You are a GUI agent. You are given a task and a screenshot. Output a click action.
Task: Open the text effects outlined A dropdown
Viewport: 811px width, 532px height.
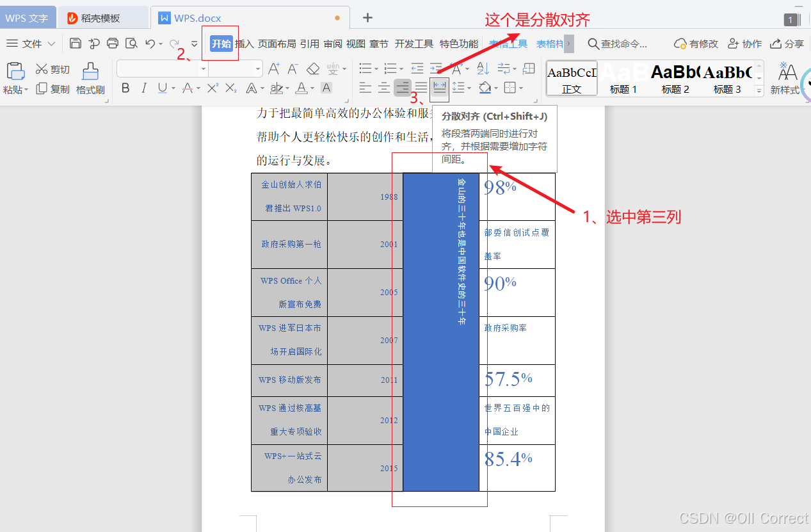coord(262,88)
